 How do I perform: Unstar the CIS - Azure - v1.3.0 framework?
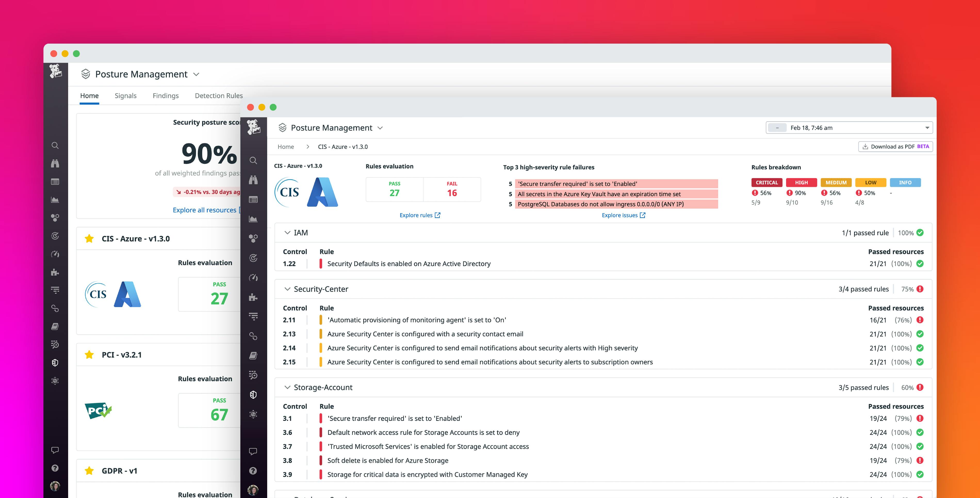point(89,238)
